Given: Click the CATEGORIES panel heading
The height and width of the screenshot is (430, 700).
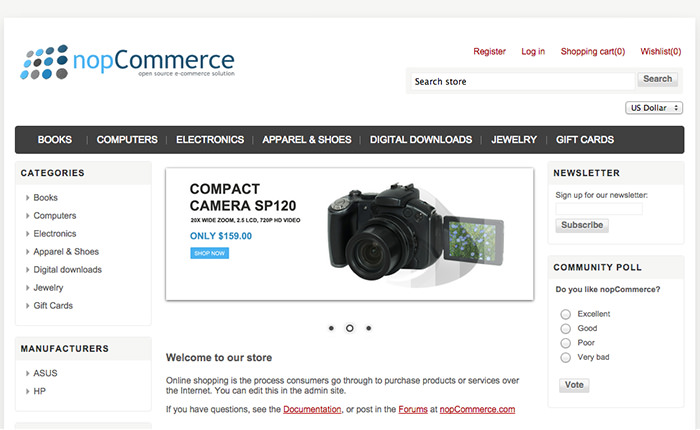Looking at the screenshot, I should 52,173.
